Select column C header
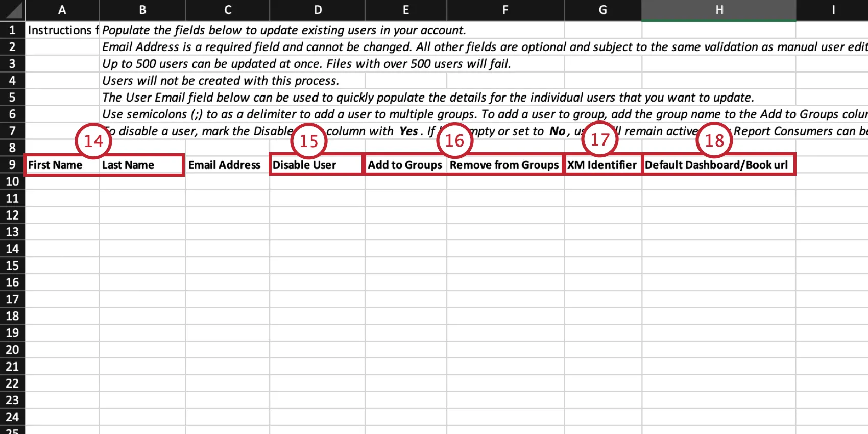 pyautogui.click(x=228, y=10)
